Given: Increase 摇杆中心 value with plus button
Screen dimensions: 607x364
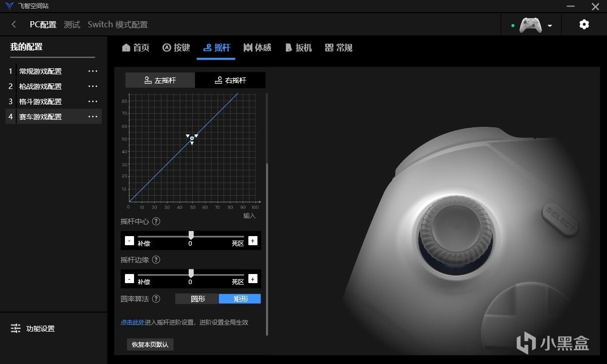Looking at the screenshot, I should click(253, 241).
